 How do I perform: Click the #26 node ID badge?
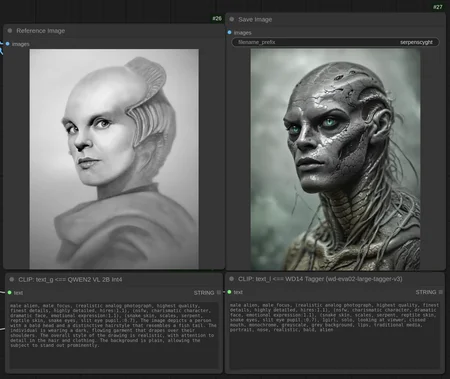[x=217, y=18]
